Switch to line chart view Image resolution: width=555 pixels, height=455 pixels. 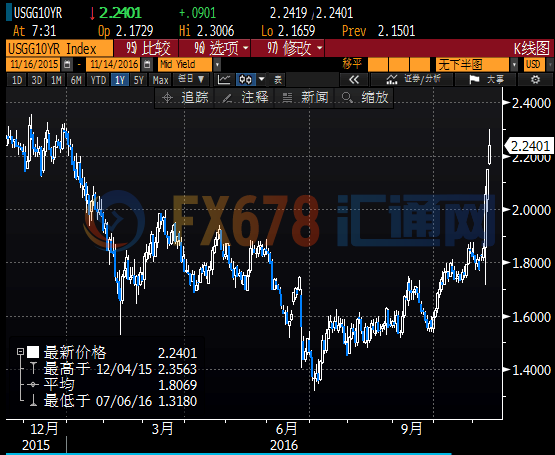point(224,80)
